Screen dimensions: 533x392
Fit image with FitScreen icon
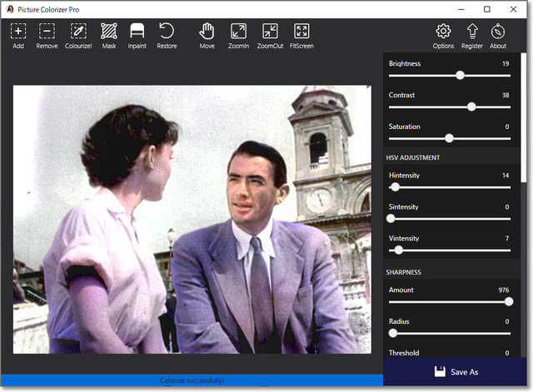coord(301,32)
